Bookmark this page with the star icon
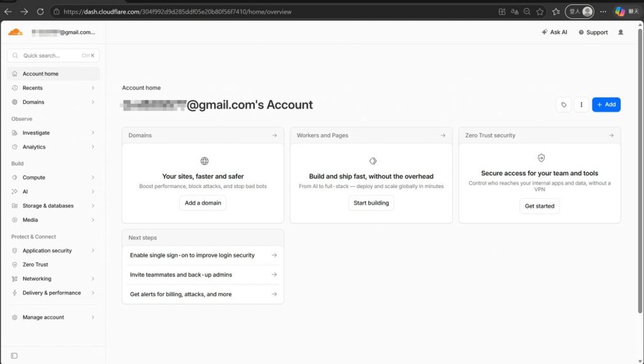This screenshot has height=364, width=644. 540,11
